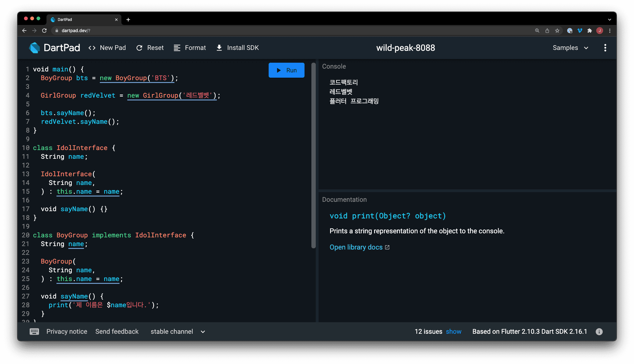Click Install SDK button
Viewport: 634px width, 364px height.
[237, 48]
